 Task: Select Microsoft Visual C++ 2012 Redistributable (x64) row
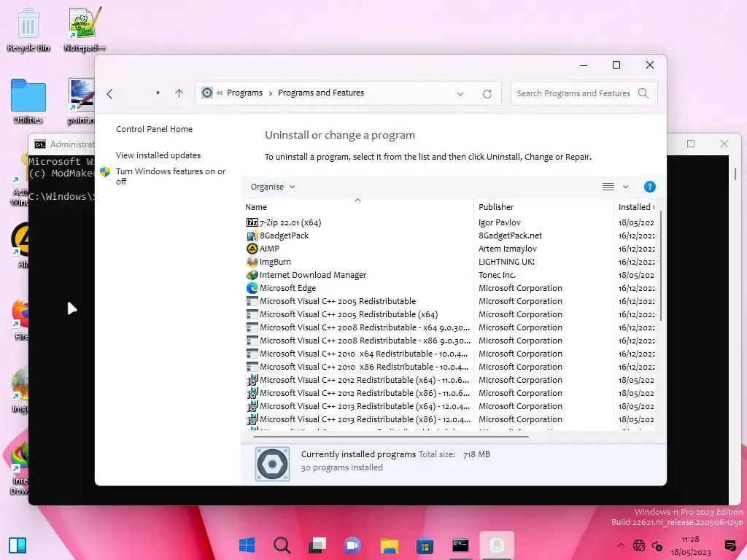click(450, 380)
